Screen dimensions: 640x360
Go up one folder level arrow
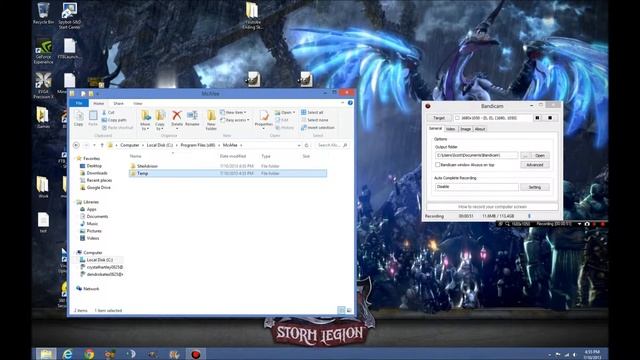102,145
